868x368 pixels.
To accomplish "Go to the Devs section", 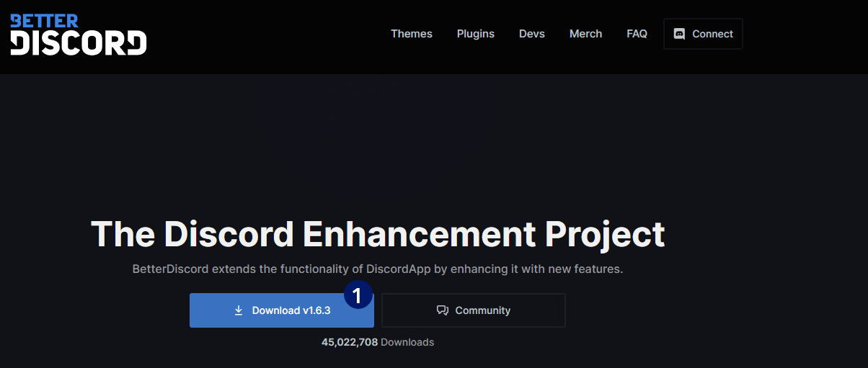I will pyautogui.click(x=532, y=34).
